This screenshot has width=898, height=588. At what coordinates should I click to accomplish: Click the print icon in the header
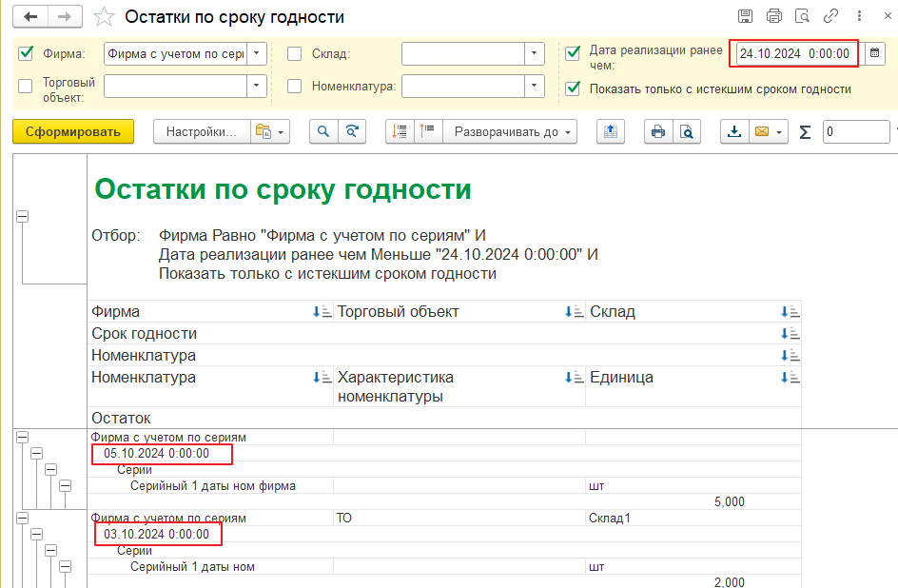(x=774, y=16)
